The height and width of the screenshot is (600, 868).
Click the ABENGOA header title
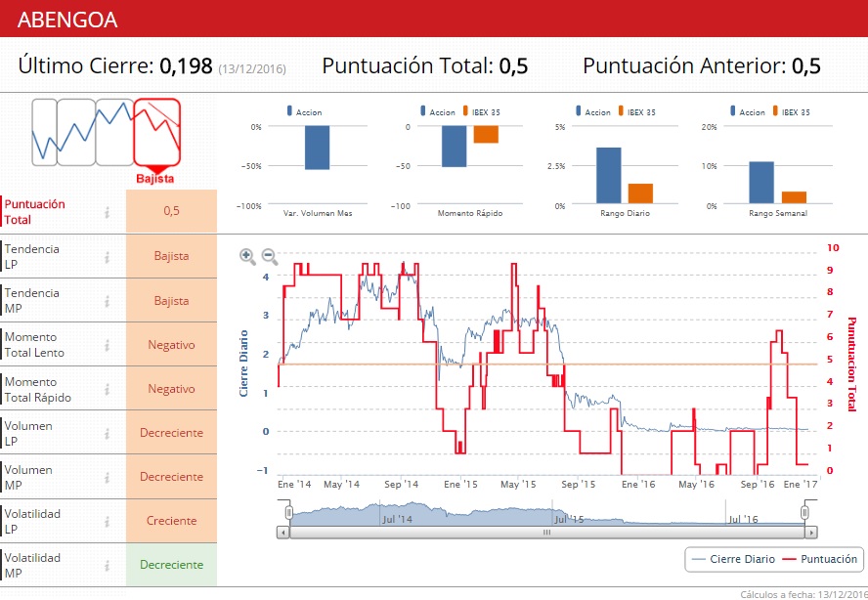[67, 20]
